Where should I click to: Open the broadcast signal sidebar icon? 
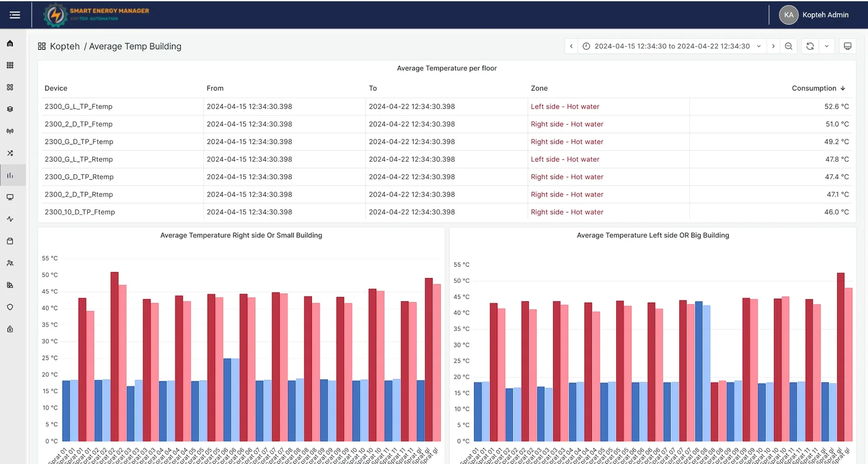[10, 131]
